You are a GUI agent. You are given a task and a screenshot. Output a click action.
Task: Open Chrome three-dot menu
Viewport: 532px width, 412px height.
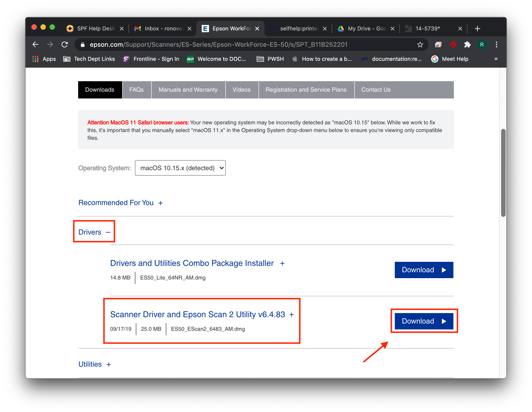click(496, 44)
